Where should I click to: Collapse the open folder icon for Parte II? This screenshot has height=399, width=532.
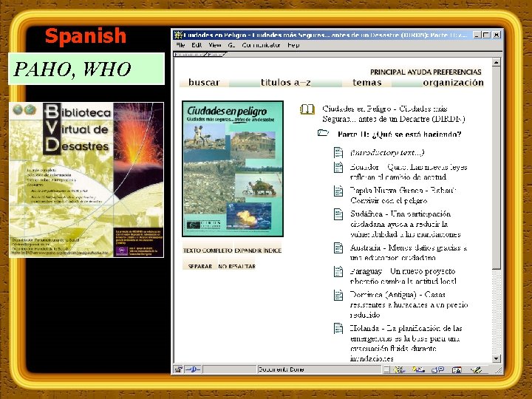click(x=323, y=133)
